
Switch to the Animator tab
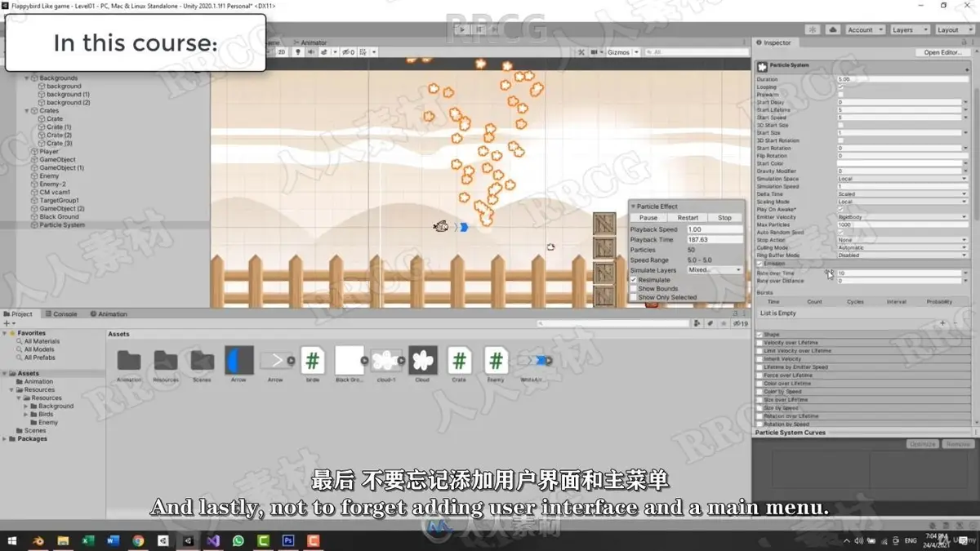point(310,42)
